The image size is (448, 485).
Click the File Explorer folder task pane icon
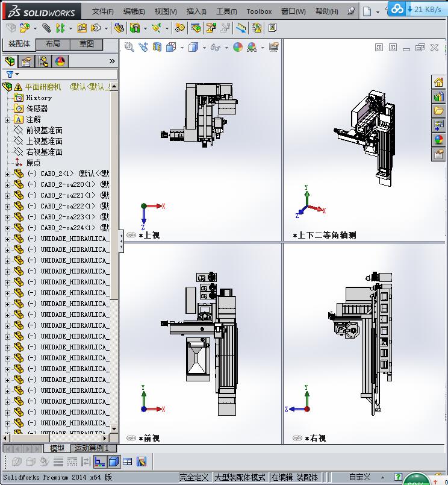point(438,111)
